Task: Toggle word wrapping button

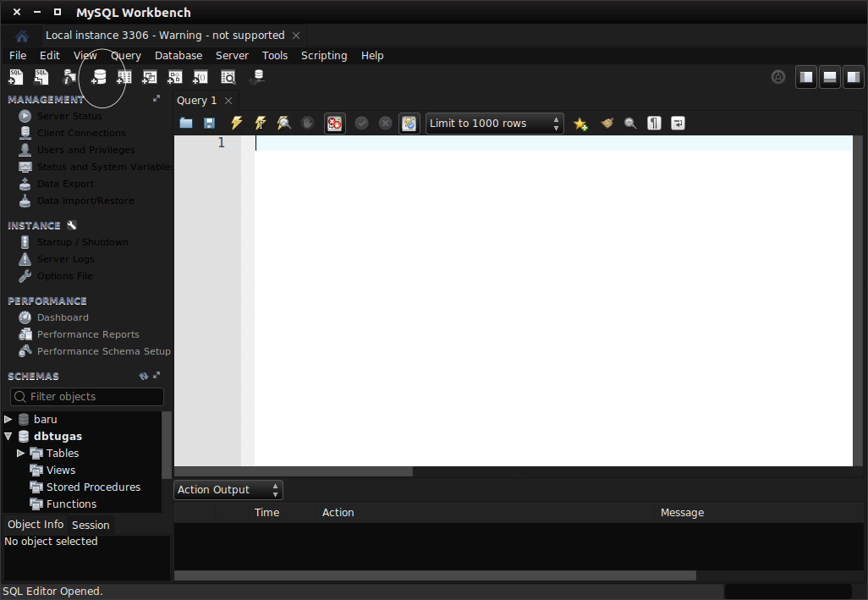Action: coord(678,123)
